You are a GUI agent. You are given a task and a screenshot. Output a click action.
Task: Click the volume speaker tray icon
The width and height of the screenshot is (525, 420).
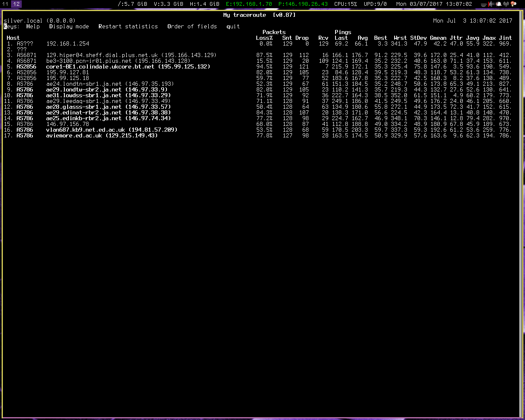pyautogui.click(x=491, y=4)
